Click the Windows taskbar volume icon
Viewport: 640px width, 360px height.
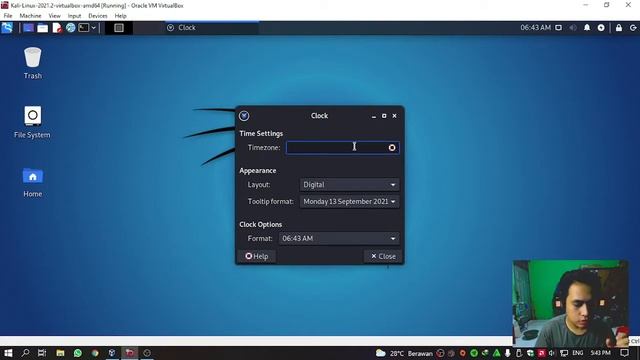point(552,353)
